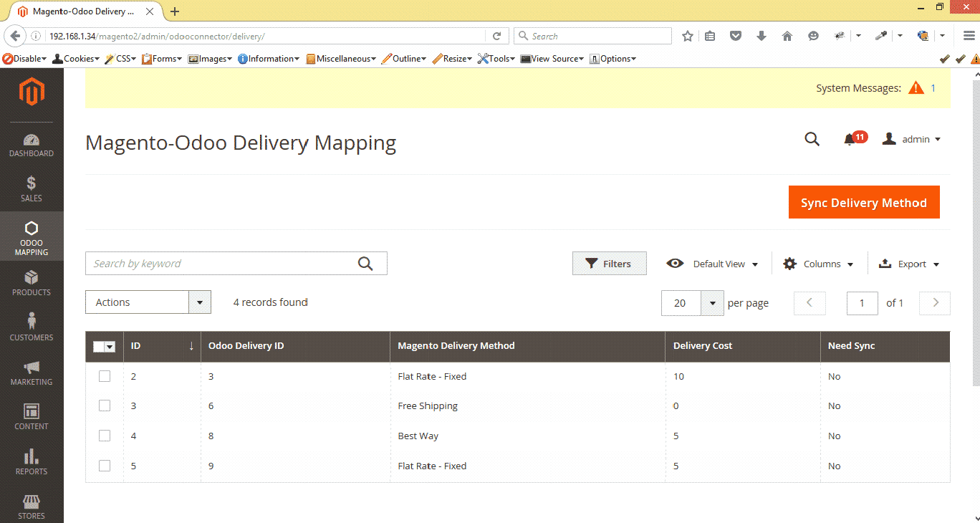Screen dimensions: 980x523
Task: Open the Miscellaneous web developer menu
Action: click(x=341, y=59)
